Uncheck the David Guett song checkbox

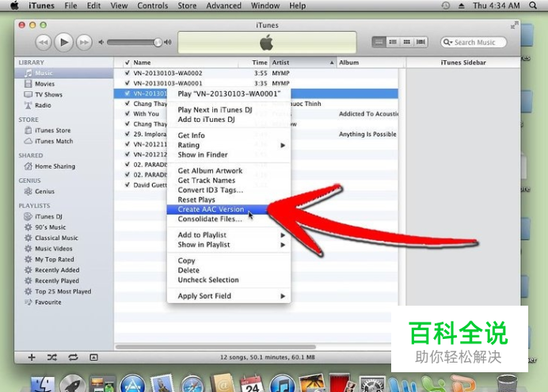tap(127, 185)
